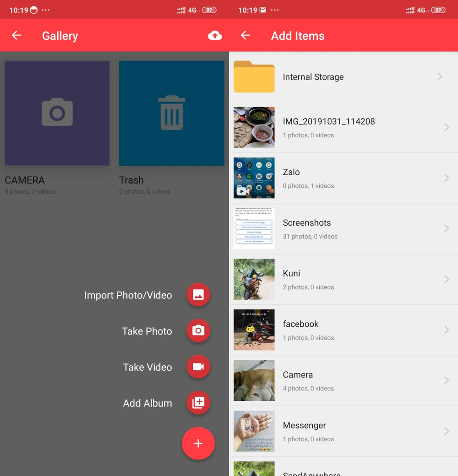Tap the Take Video camcorder icon
This screenshot has width=458, height=476.
198,367
